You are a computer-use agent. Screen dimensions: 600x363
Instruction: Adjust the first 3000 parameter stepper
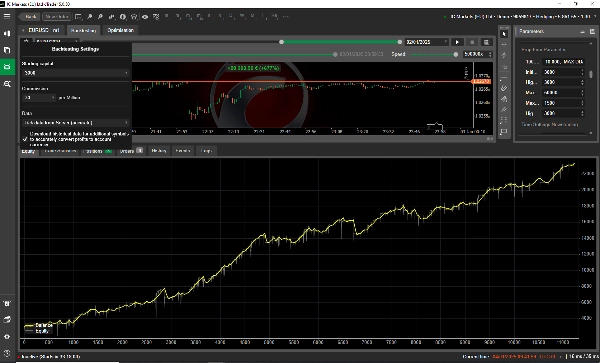click(582, 72)
